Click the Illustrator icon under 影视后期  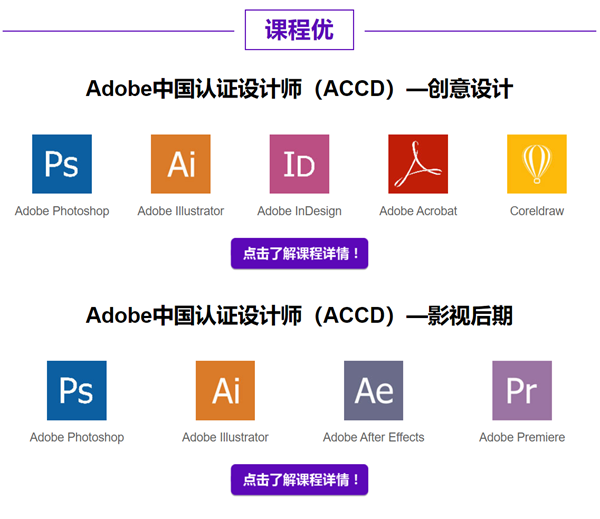(x=225, y=390)
